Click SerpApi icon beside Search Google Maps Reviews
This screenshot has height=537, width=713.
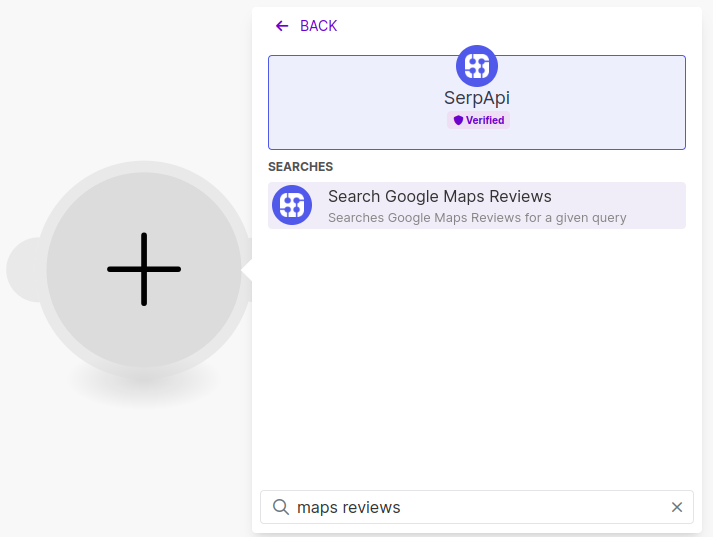click(x=292, y=205)
